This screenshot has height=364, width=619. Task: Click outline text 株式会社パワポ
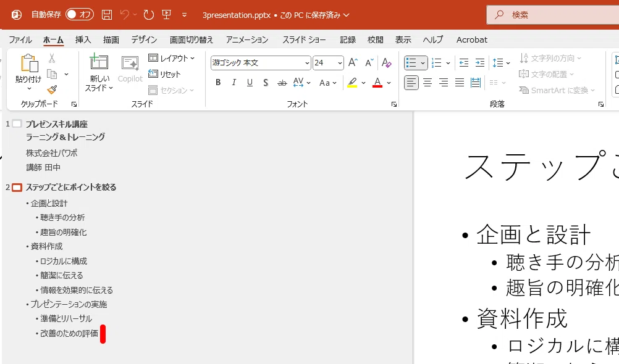pyautogui.click(x=51, y=153)
